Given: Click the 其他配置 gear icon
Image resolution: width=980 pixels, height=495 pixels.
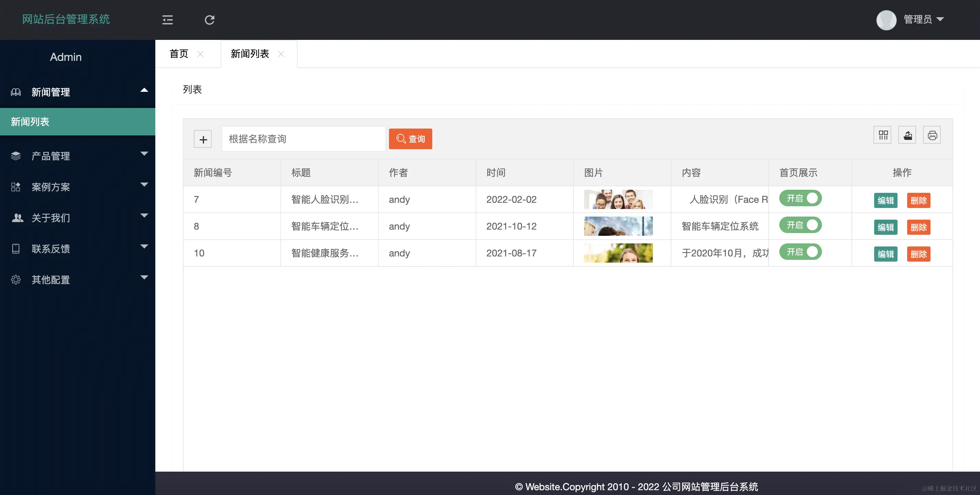Looking at the screenshot, I should [15, 279].
